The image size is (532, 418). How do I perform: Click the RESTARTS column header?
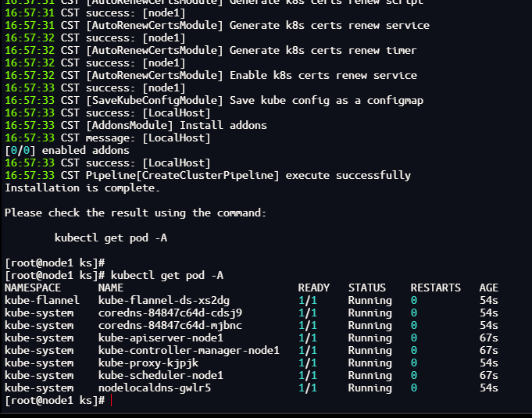[x=436, y=288]
